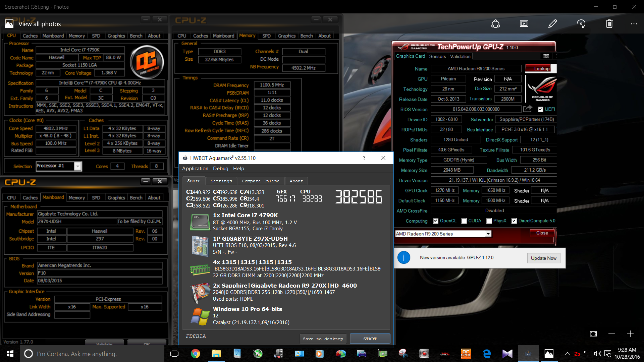Click the BIOS share icon in GPU-Z
The image size is (644, 362).
(528, 109)
